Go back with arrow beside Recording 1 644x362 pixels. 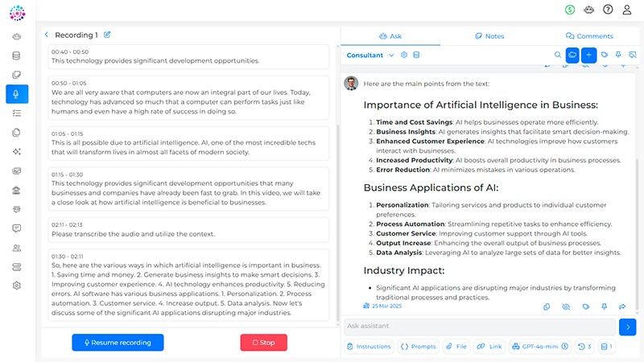(x=47, y=35)
